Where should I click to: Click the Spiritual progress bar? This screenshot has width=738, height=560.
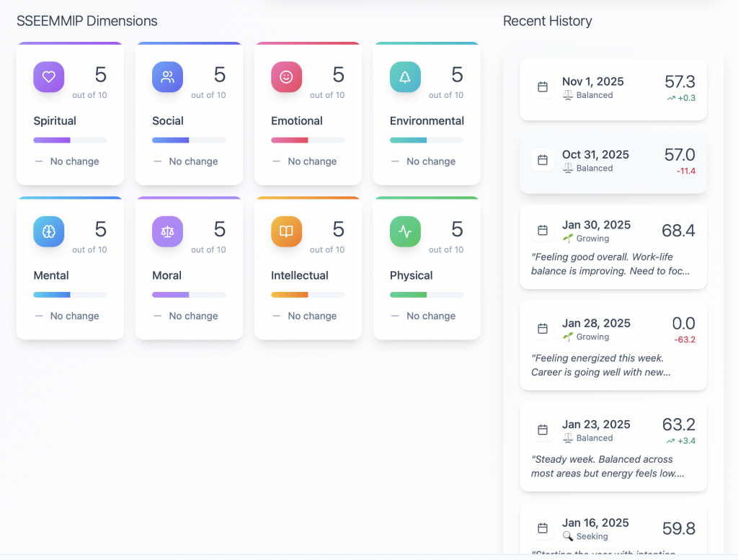[x=70, y=140]
